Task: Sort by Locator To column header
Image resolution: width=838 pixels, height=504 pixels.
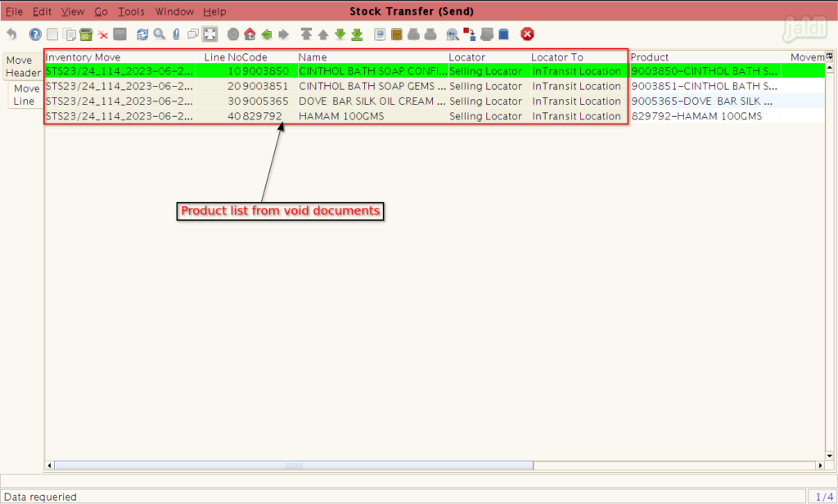Action: point(579,57)
